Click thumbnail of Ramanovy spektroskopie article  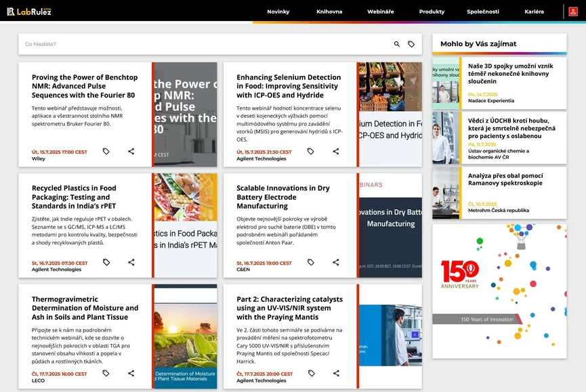pyautogui.click(x=446, y=193)
